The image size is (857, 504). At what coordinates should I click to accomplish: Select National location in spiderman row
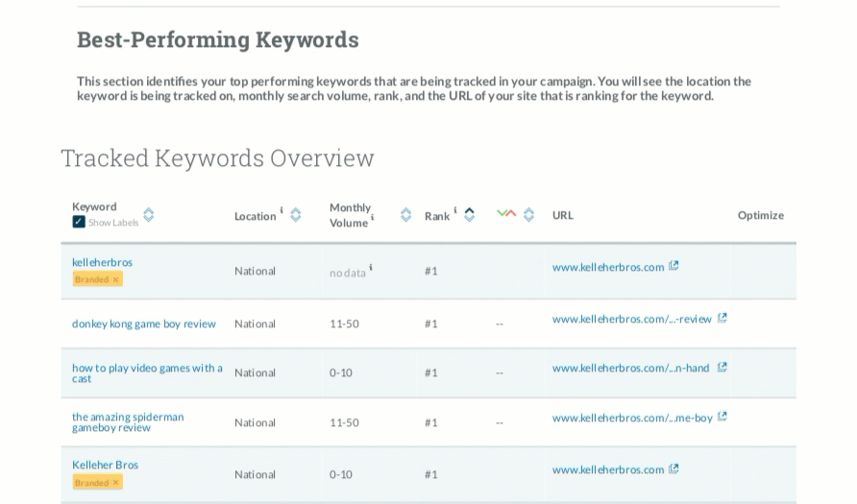click(255, 422)
